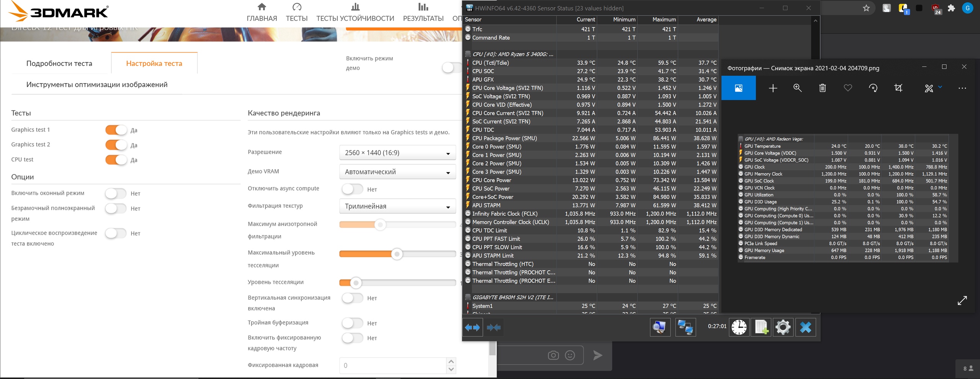Toggle «Включить фиксированную кадровую частоту» switch
Screen dimensions: 980x379
click(353, 338)
